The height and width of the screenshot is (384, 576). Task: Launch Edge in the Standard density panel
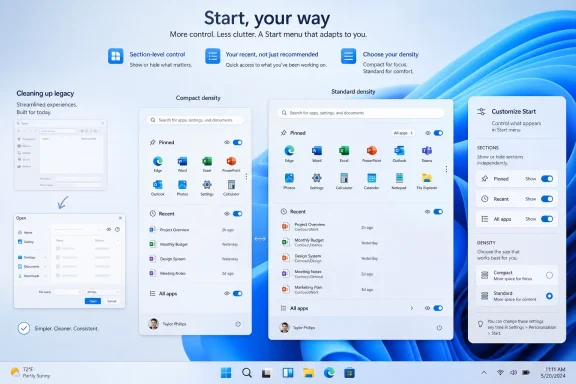(289, 151)
